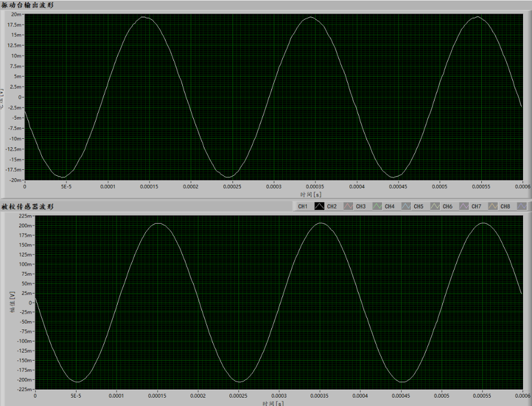The width and height of the screenshot is (532, 406).
Task: Open the CH2 pink plot-style icon in legend
Action: pos(348,206)
